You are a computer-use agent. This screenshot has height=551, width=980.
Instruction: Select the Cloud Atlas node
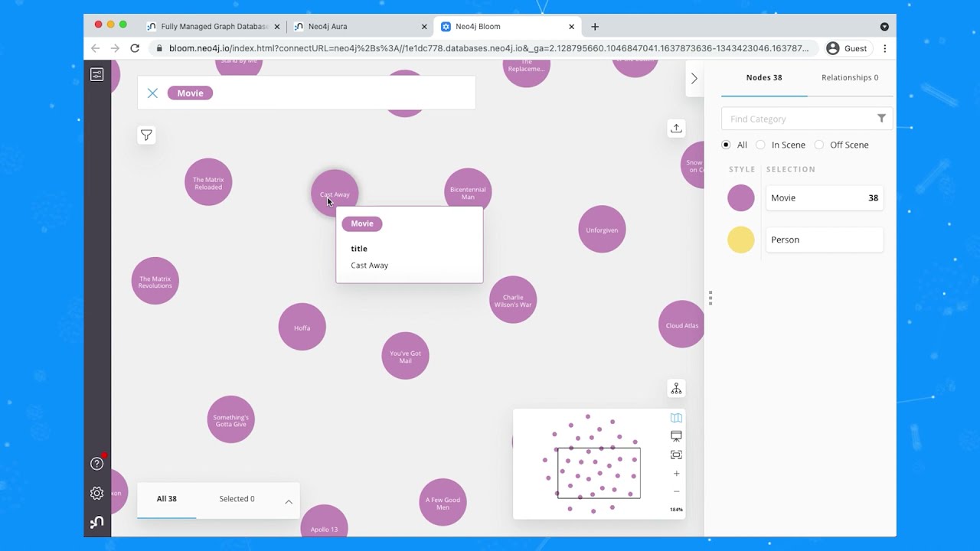tap(681, 324)
